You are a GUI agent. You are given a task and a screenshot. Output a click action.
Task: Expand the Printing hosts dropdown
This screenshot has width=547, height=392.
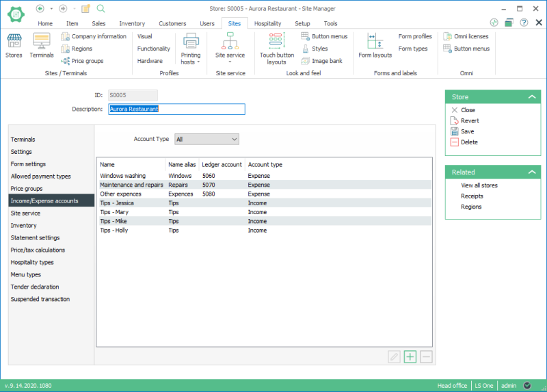pyautogui.click(x=191, y=49)
